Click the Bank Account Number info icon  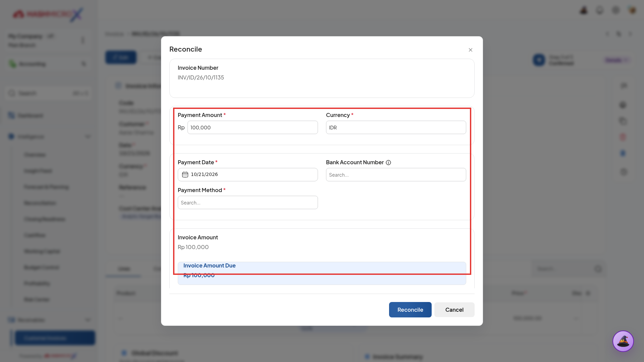pos(388,163)
